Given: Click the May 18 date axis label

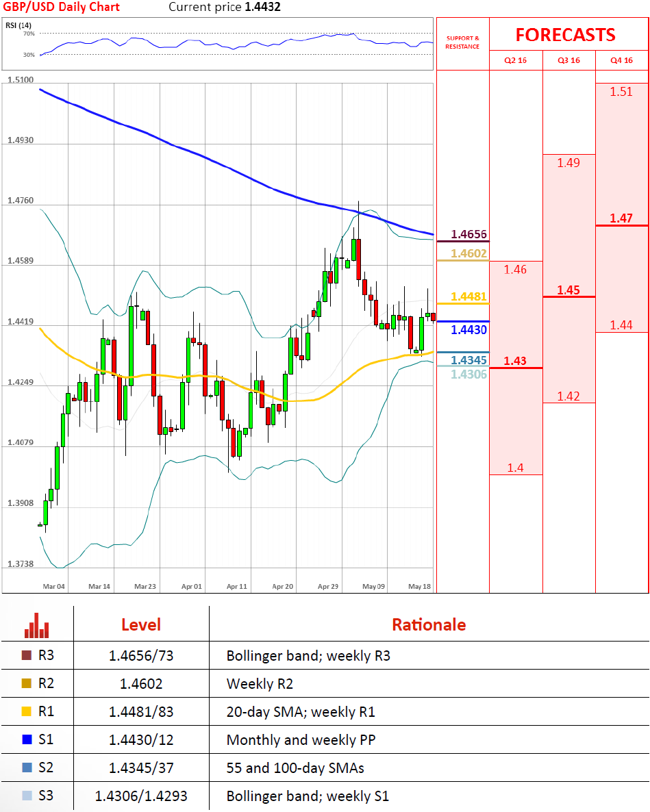Looking at the screenshot, I should 420,586.
